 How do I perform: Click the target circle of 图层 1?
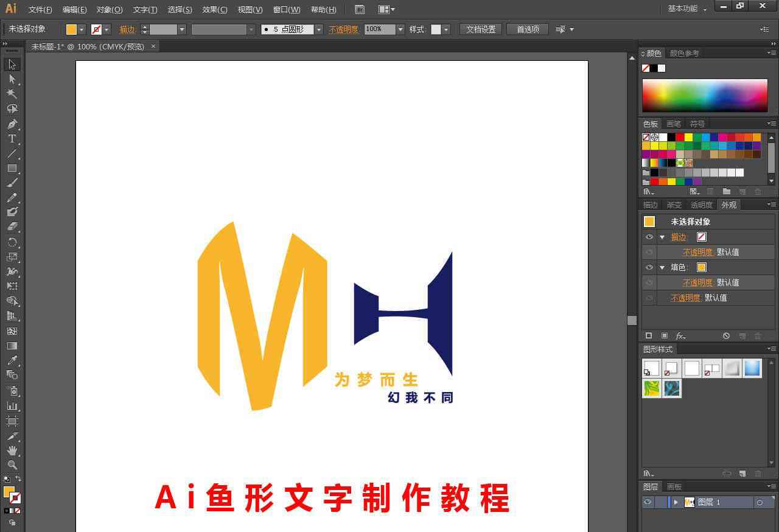click(760, 502)
